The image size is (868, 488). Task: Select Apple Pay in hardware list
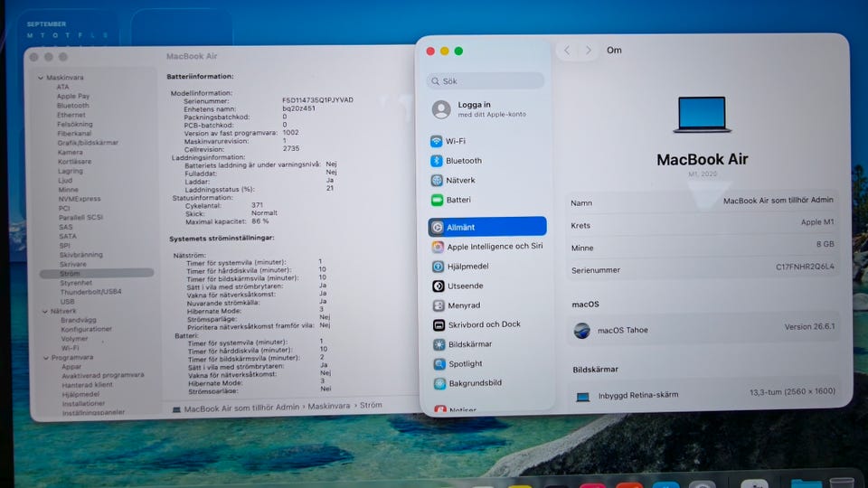point(73,97)
